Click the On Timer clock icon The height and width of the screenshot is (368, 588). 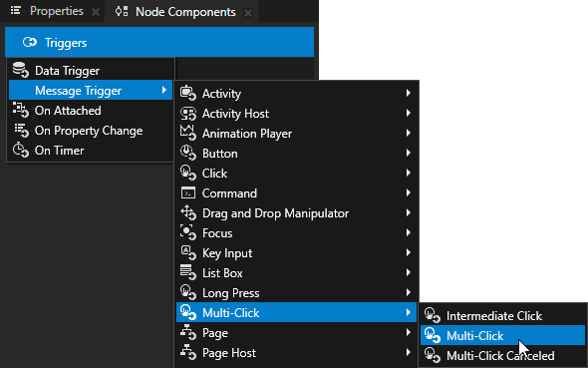tap(21, 150)
